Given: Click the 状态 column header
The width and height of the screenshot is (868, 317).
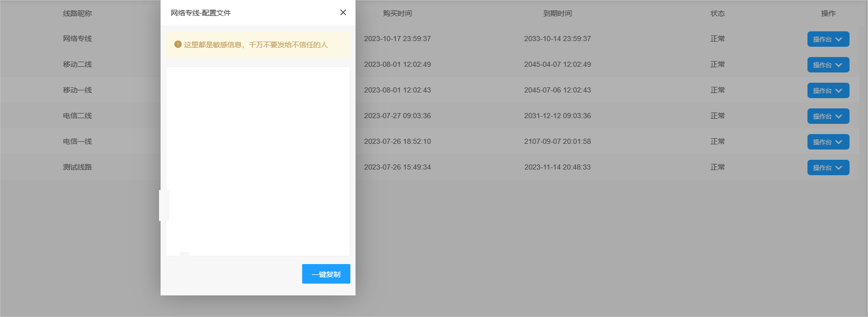Looking at the screenshot, I should point(717,13).
